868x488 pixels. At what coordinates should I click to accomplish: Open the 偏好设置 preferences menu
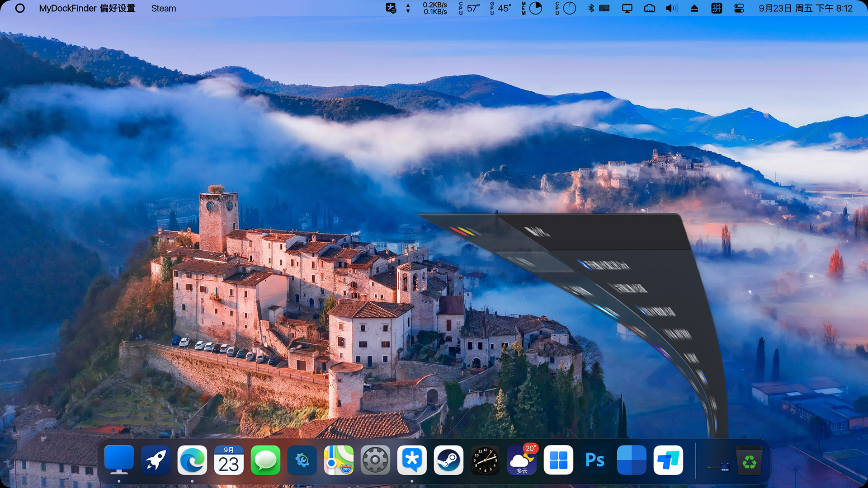pos(118,8)
